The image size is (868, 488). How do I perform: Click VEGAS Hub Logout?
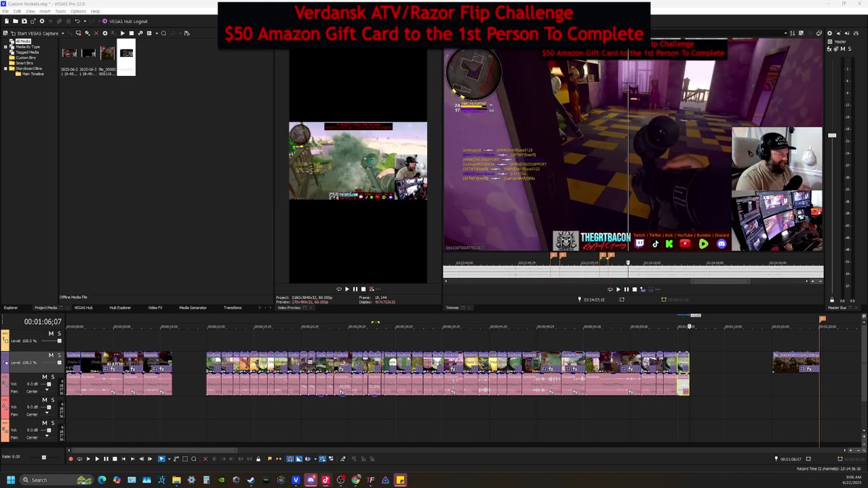(125, 21)
